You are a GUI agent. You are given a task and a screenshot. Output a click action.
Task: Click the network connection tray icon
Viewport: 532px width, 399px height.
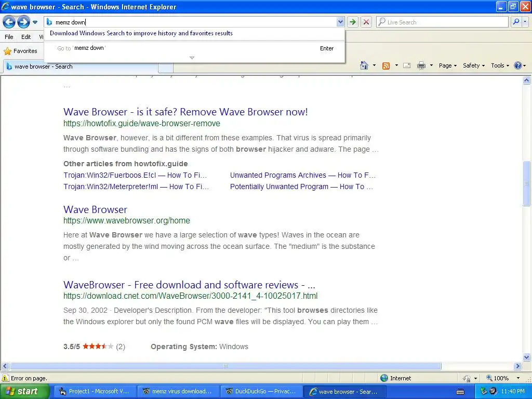click(484, 392)
